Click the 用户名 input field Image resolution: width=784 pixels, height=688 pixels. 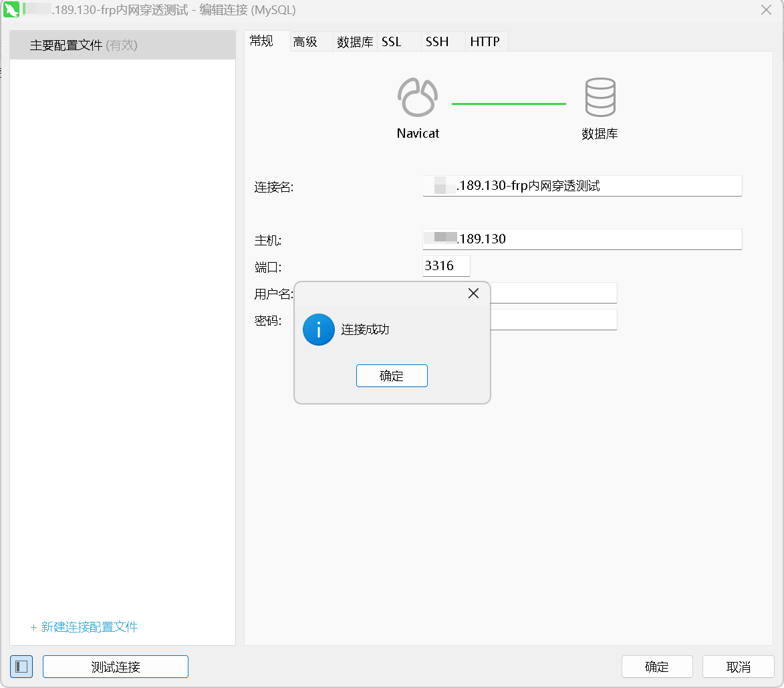pyautogui.click(x=553, y=292)
